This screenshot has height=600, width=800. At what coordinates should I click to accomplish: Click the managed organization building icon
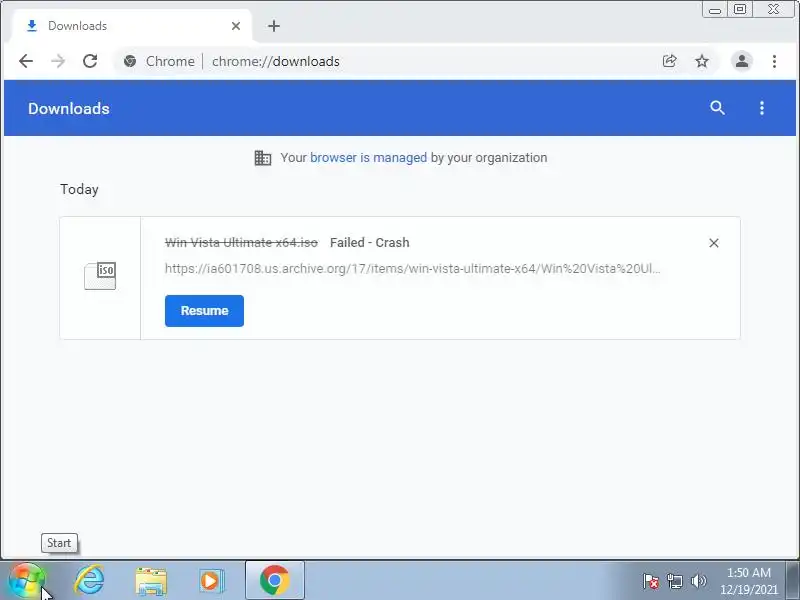[x=263, y=158]
